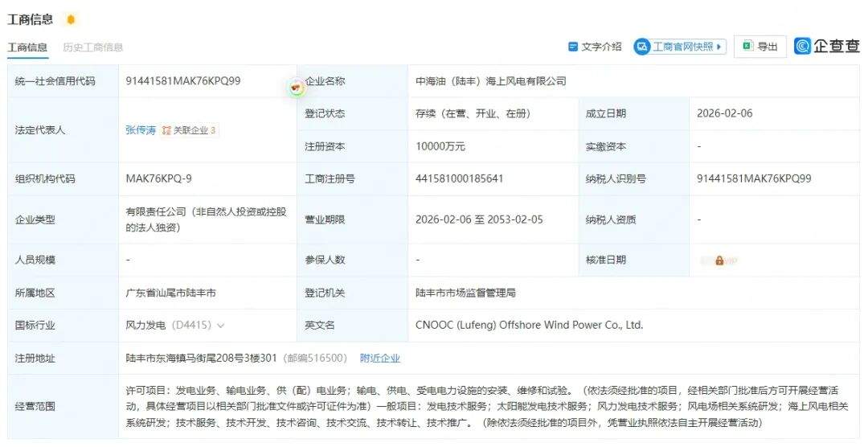Click the VIP lock icon at 核准日期

[x=719, y=260]
